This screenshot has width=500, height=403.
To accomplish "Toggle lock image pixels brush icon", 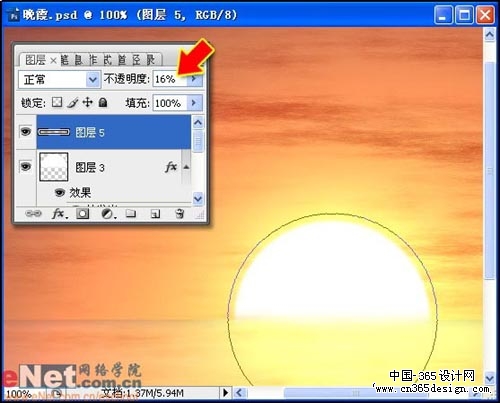I will coord(72,103).
